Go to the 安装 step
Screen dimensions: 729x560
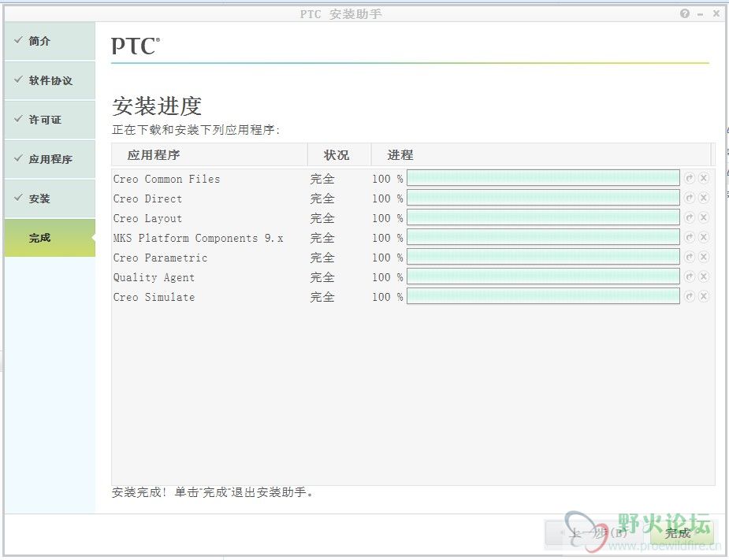pyautogui.click(x=50, y=199)
